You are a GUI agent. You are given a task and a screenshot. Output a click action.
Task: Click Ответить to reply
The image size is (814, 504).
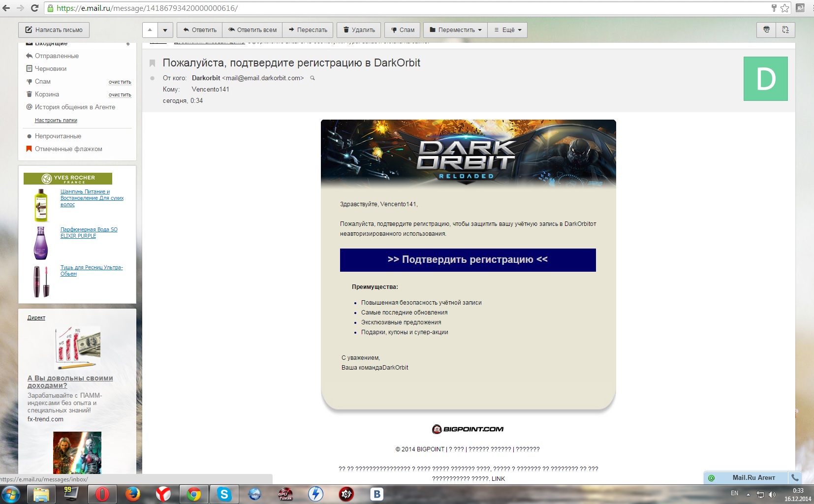[x=200, y=30]
